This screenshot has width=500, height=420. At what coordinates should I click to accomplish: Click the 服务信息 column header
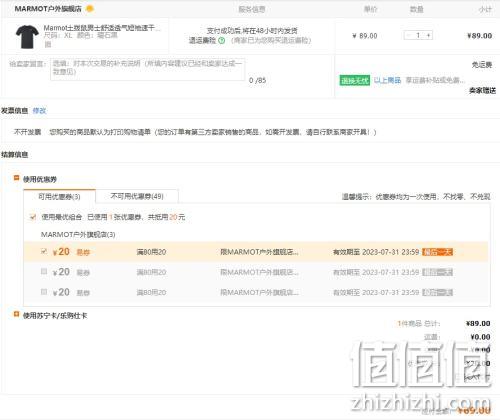[252, 9]
